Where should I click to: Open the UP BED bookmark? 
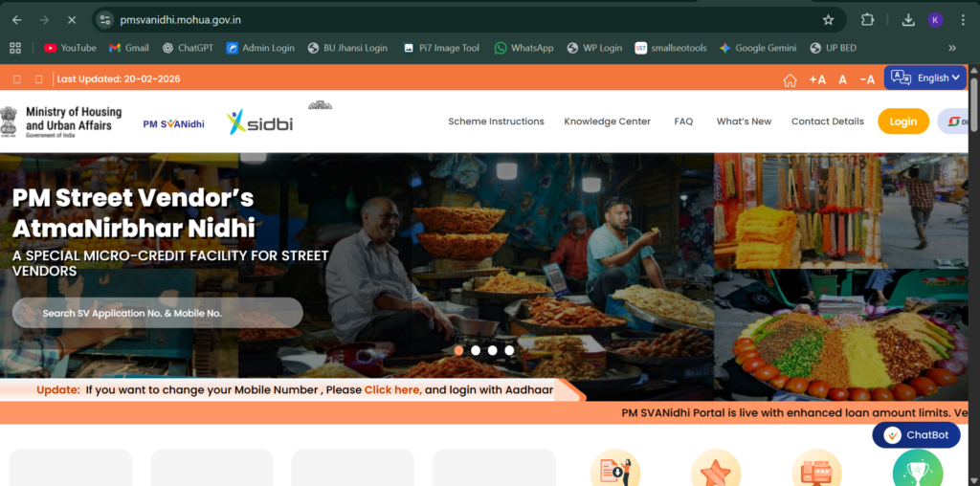click(833, 48)
